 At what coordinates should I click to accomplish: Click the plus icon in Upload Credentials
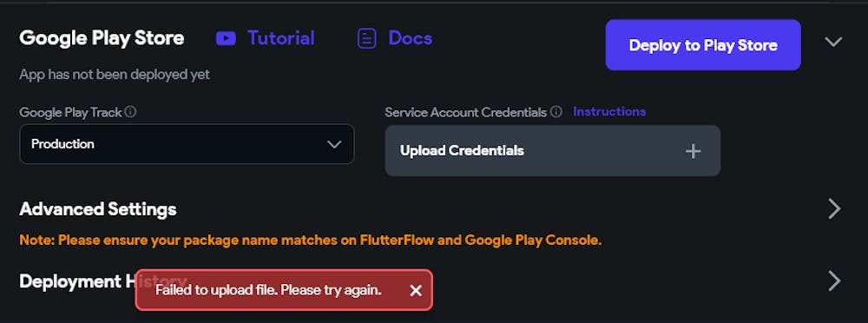(x=693, y=151)
